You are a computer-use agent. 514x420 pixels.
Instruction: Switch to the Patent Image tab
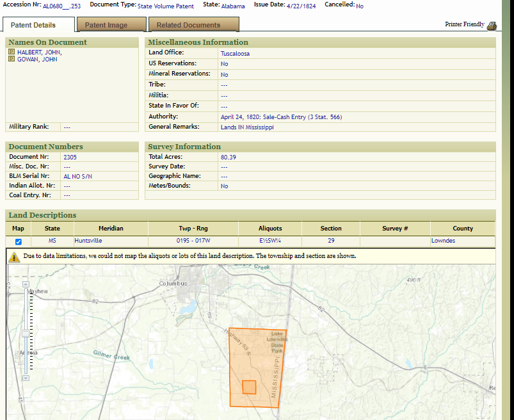[106, 25]
